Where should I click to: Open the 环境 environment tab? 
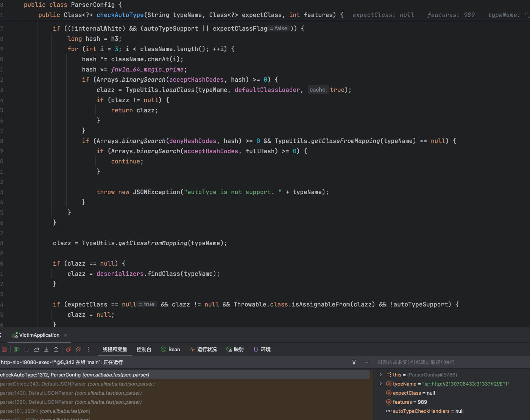[x=262, y=349]
